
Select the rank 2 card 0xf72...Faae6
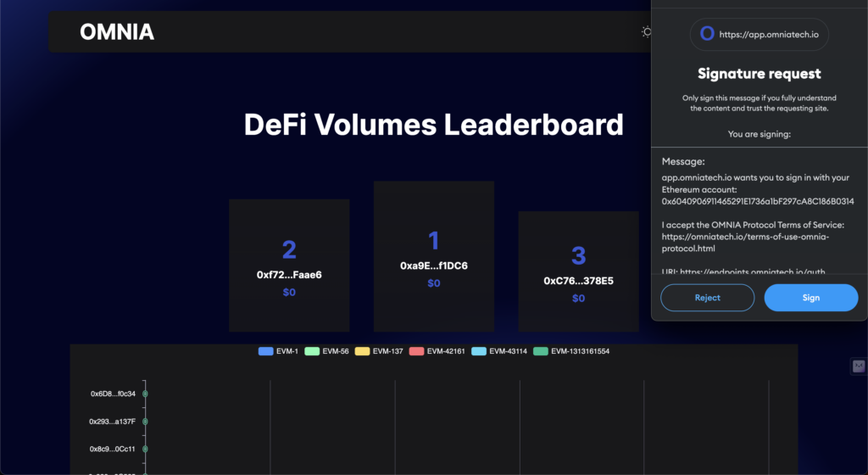289,265
